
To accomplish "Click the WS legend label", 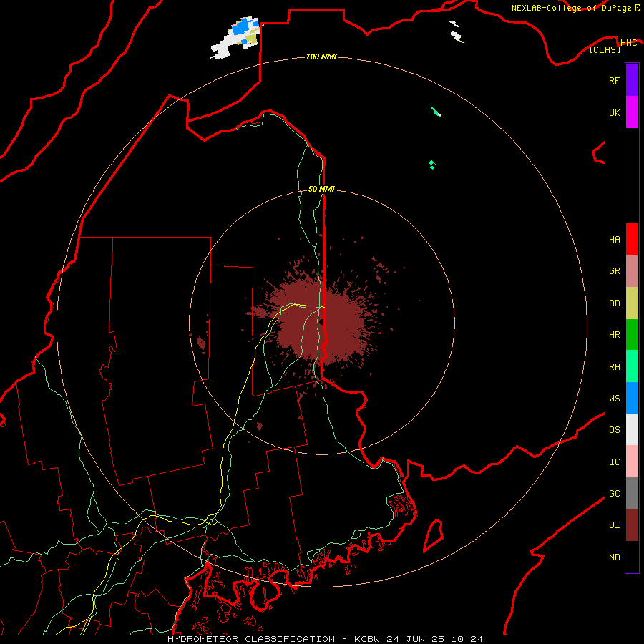I will pos(614,398).
